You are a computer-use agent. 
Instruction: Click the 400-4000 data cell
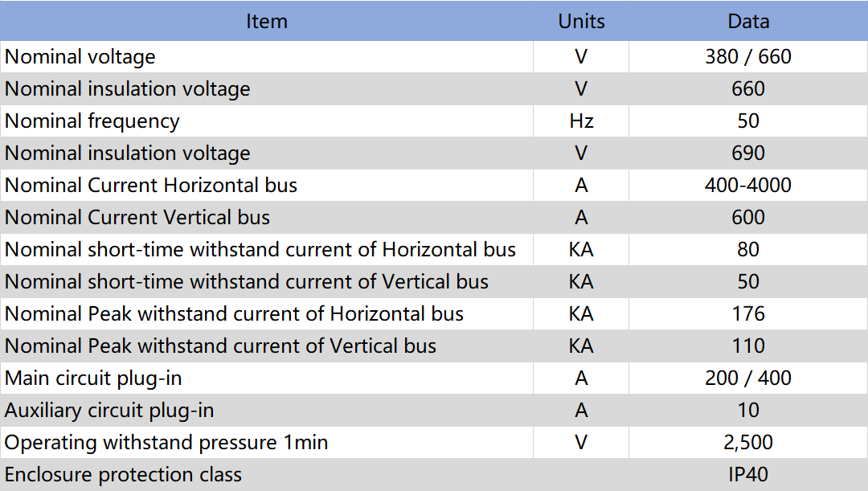click(748, 185)
